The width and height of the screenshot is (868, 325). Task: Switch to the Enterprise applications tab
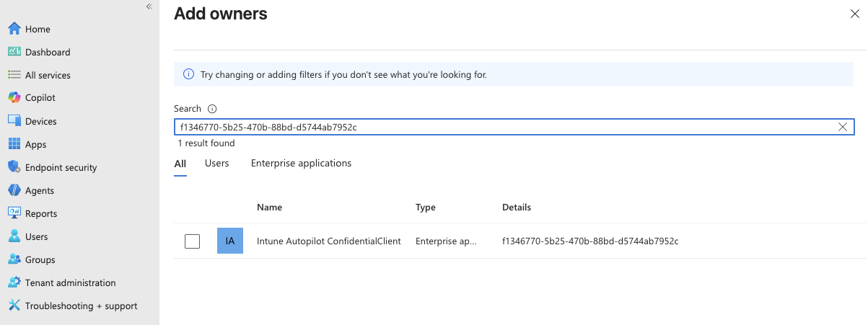coord(302,164)
